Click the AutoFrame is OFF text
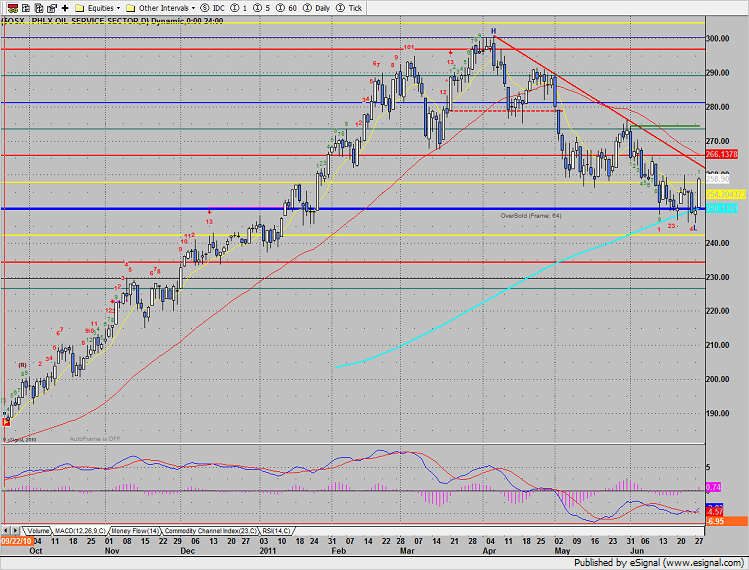 coord(95,439)
